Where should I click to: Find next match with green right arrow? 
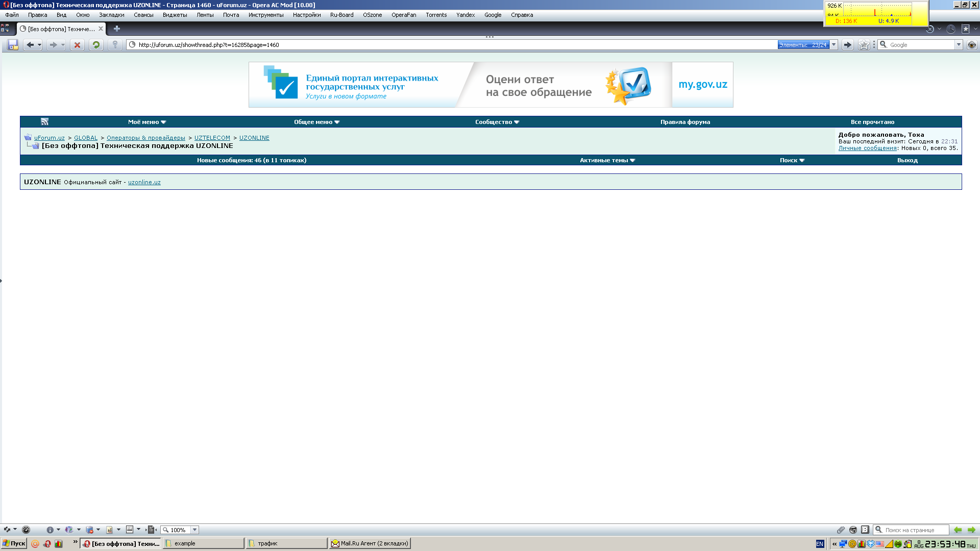click(x=971, y=530)
